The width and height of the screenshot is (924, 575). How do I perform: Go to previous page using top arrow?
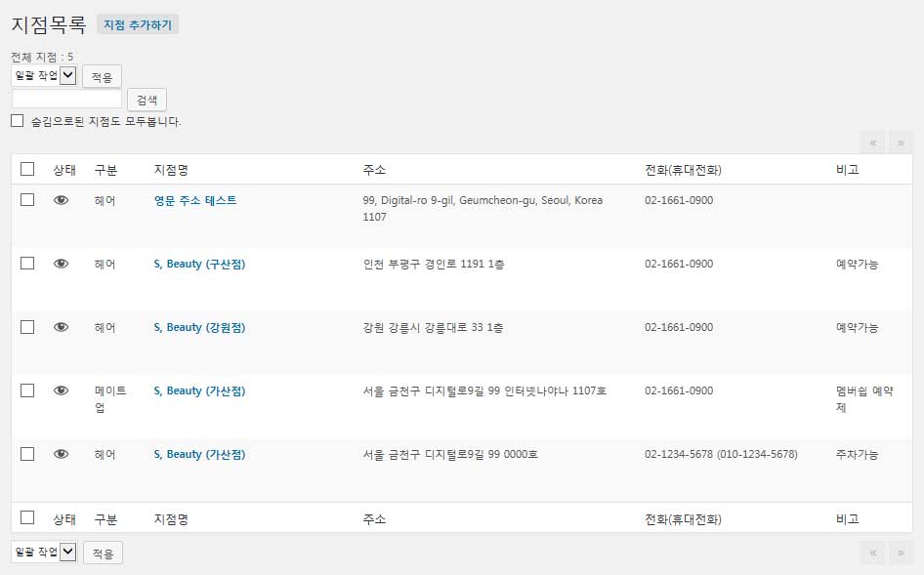pos(873,143)
